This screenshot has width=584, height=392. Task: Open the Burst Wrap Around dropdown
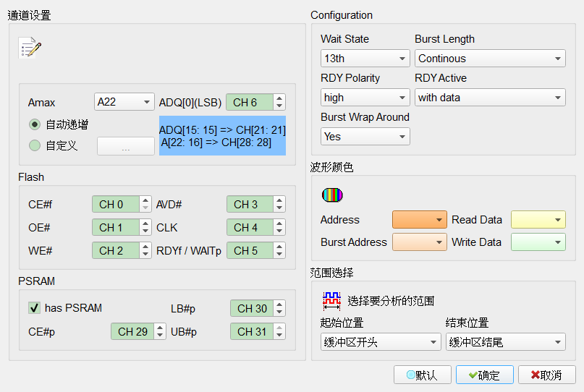point(365,137)
